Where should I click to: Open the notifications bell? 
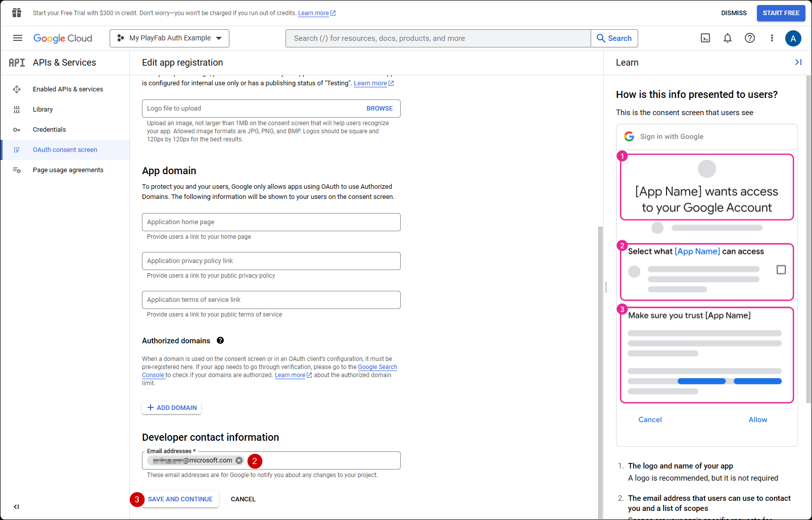[728, 38]
